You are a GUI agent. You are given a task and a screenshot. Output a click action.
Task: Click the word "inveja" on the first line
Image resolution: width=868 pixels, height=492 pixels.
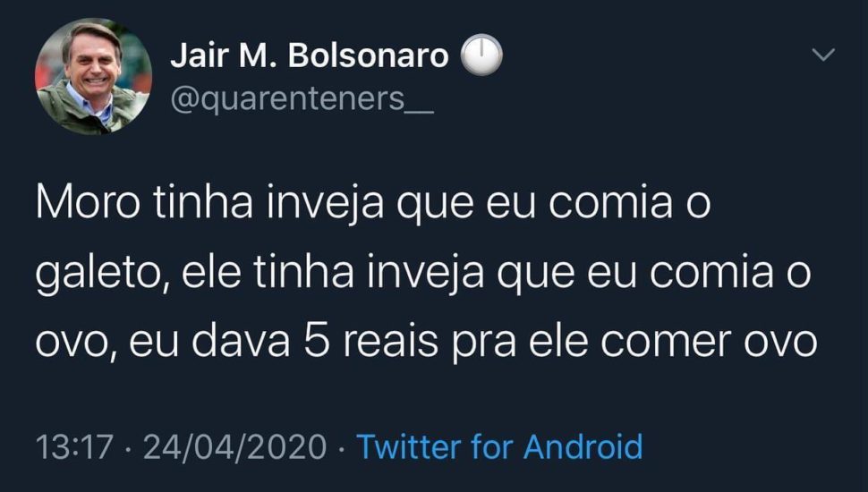coord(321,204)
